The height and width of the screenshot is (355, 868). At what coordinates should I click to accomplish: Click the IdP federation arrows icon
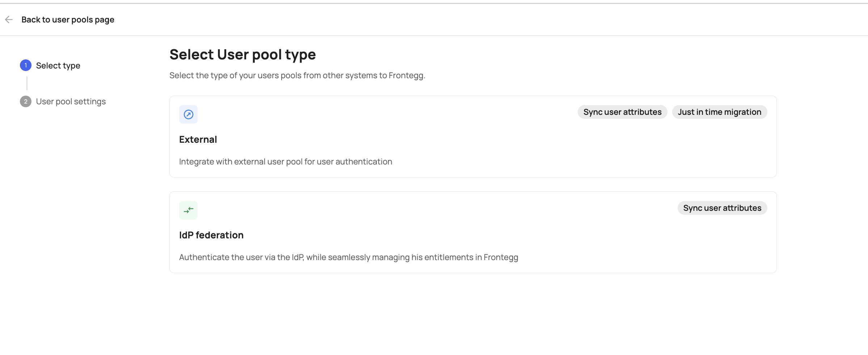188,210
